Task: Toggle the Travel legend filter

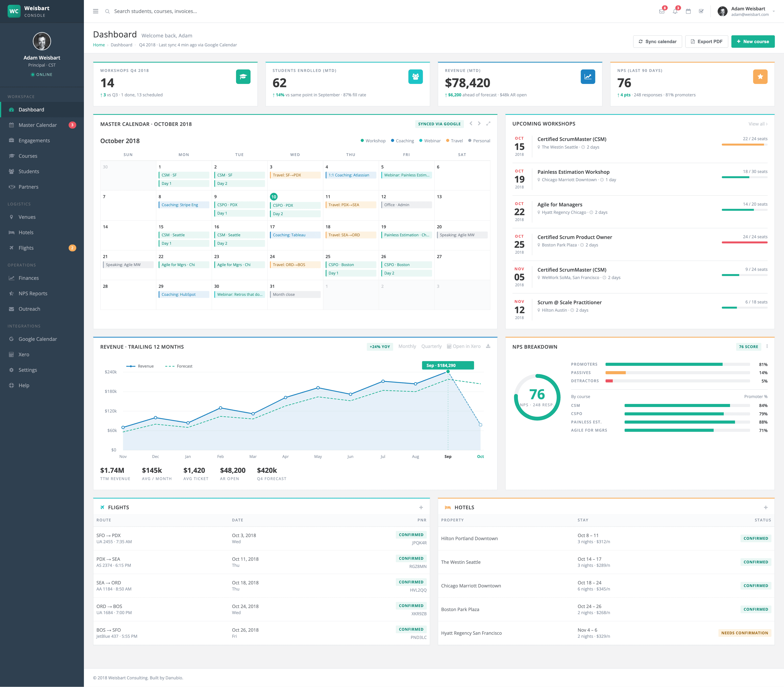Action: 454,141
